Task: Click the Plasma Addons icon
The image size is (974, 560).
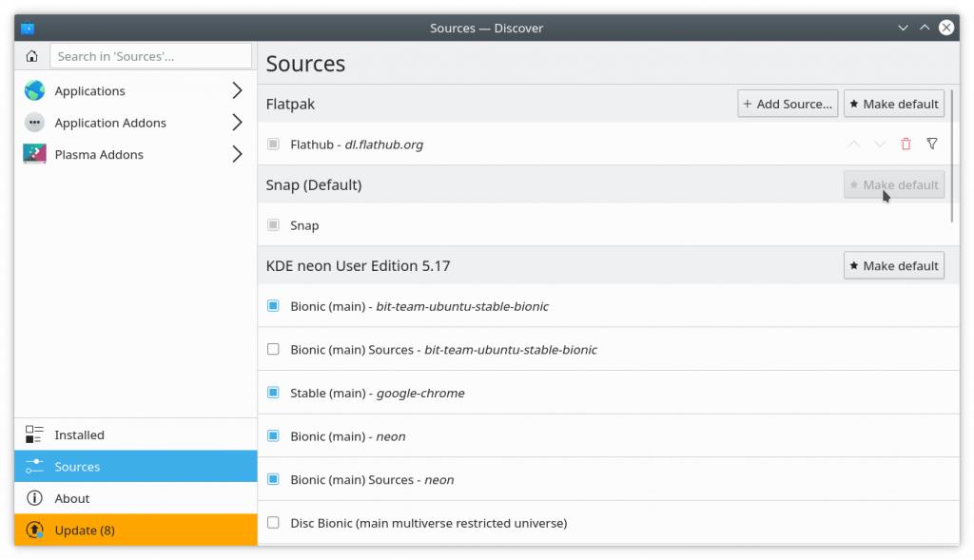Action: (x=34, y=154)
